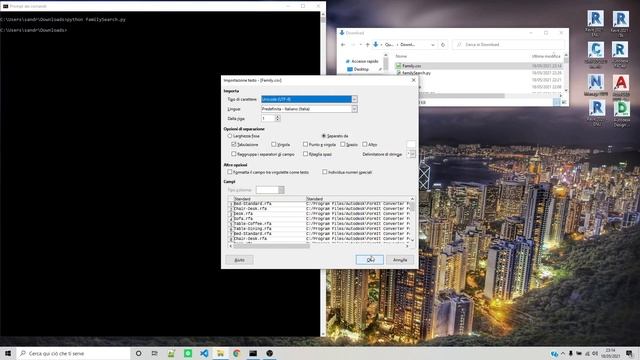The image size is (640, 360).
Task: Check the Ritaglia spazi option
Action: pos(305,154)
